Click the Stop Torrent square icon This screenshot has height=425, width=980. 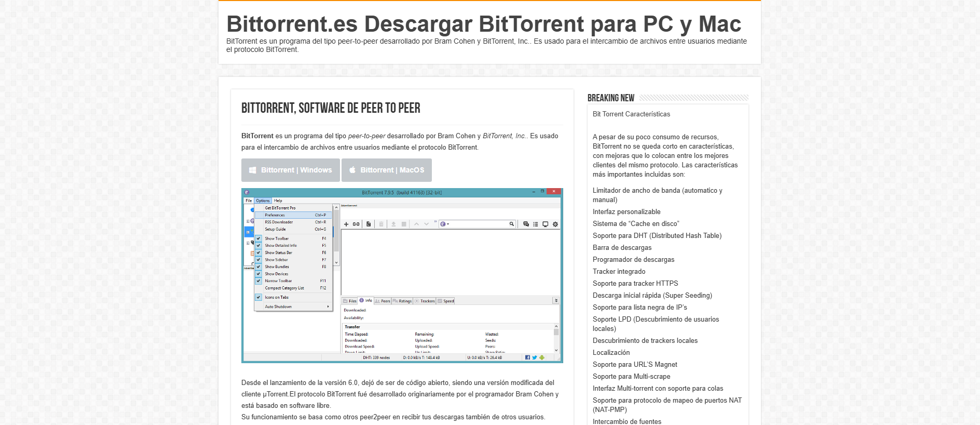tap(404, 224)
